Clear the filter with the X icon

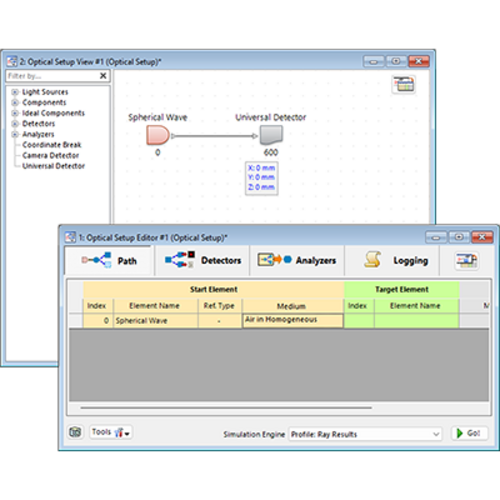(x=103, y=76)
